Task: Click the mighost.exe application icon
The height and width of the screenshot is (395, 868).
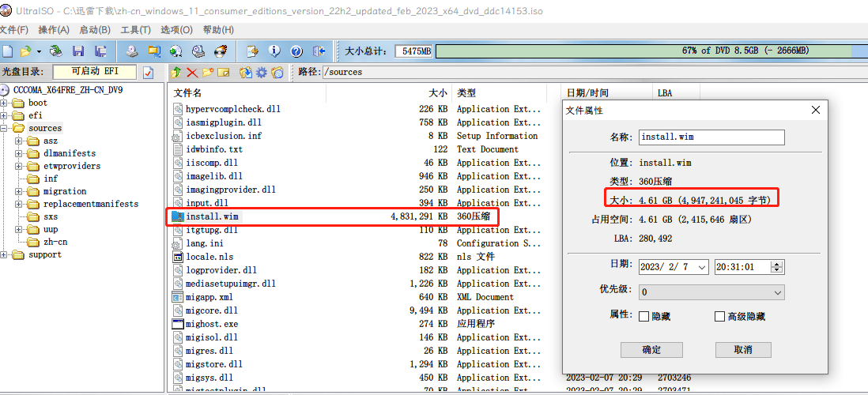Action: (178, 324)
